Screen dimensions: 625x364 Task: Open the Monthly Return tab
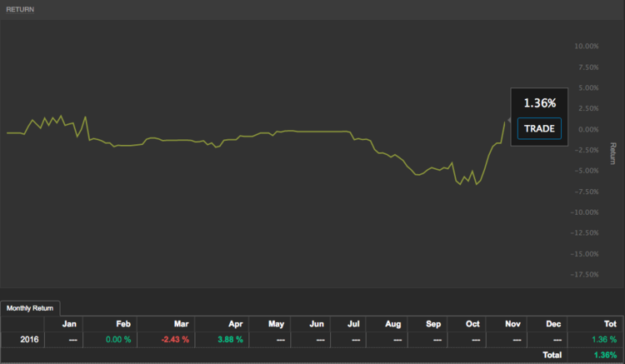[30, 308]
